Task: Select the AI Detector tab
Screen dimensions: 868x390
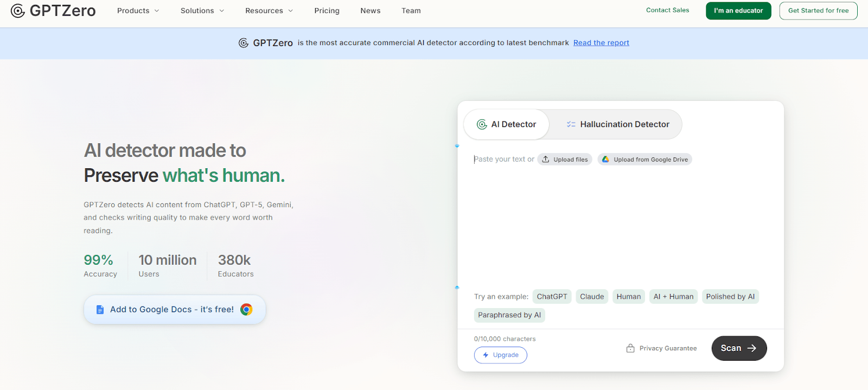Action: point(507,124)
